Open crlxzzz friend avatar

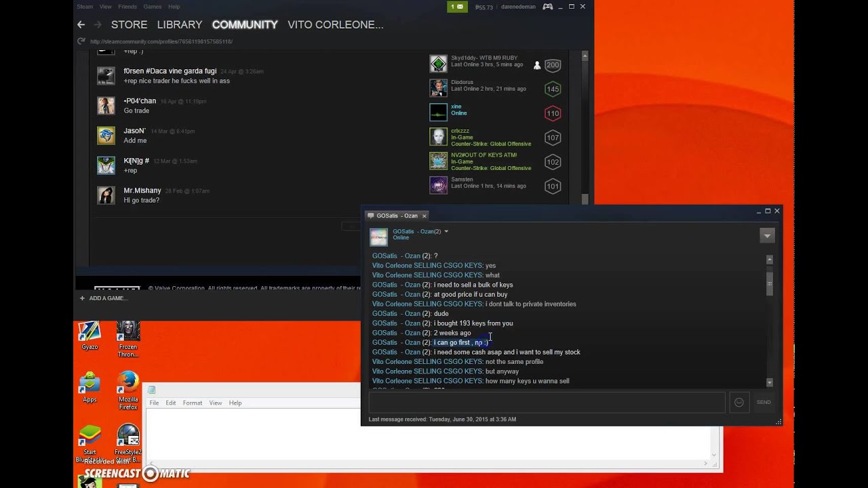tap(439, 137)
